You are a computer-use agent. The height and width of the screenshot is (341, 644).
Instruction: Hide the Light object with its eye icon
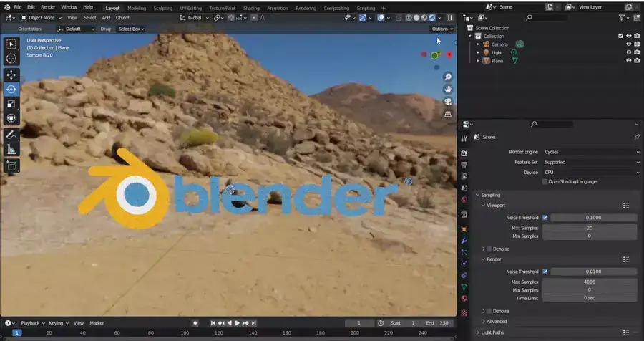tap(628, 52)
